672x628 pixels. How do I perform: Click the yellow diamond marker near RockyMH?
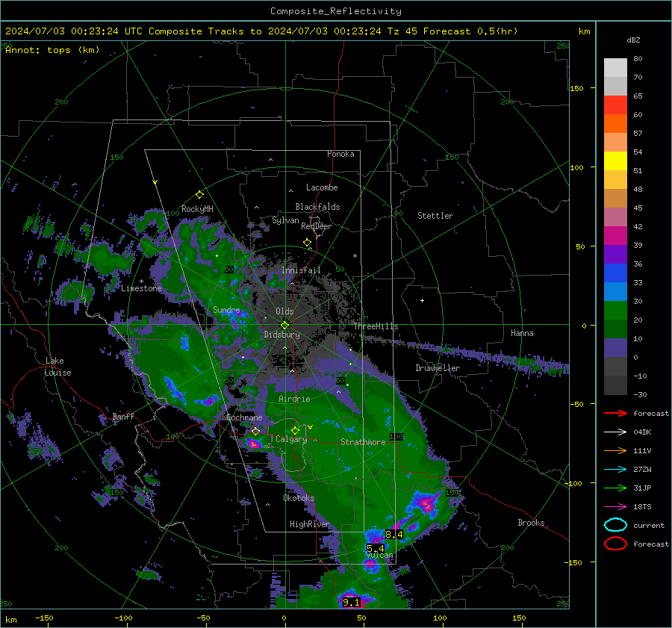[x=199, y=195]
